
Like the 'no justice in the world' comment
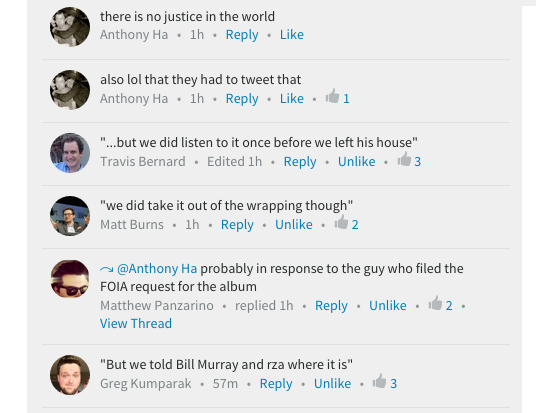[x=292, y=35]
